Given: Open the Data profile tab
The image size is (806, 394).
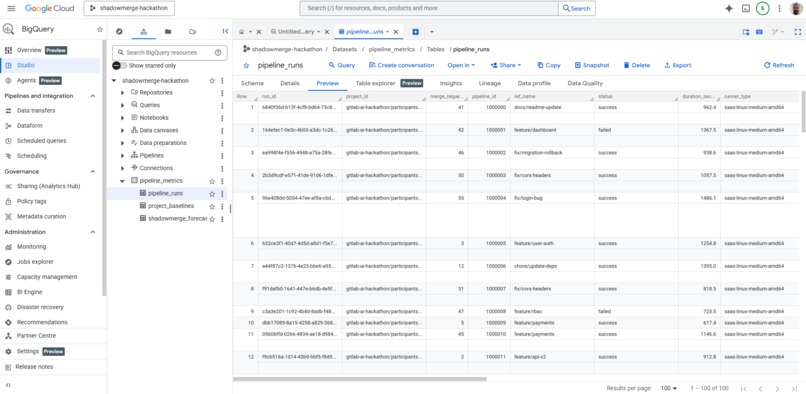Looking at the screenshot, I should 534,83.
